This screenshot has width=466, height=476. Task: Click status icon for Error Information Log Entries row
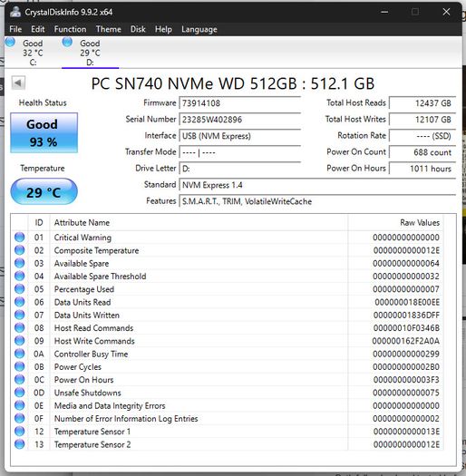click(x=19, y=418)
